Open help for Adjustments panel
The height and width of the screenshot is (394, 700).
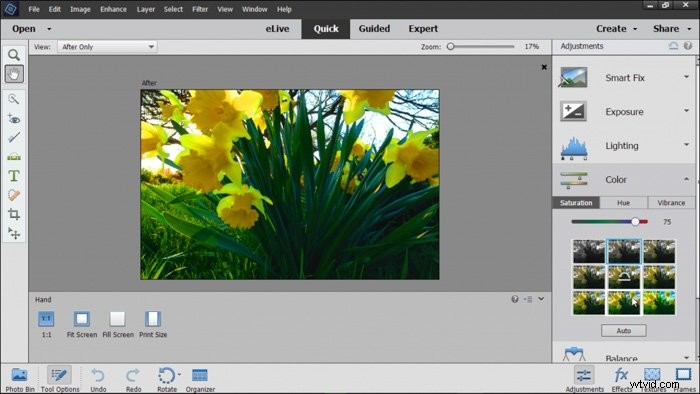click(x=688, y=46)
